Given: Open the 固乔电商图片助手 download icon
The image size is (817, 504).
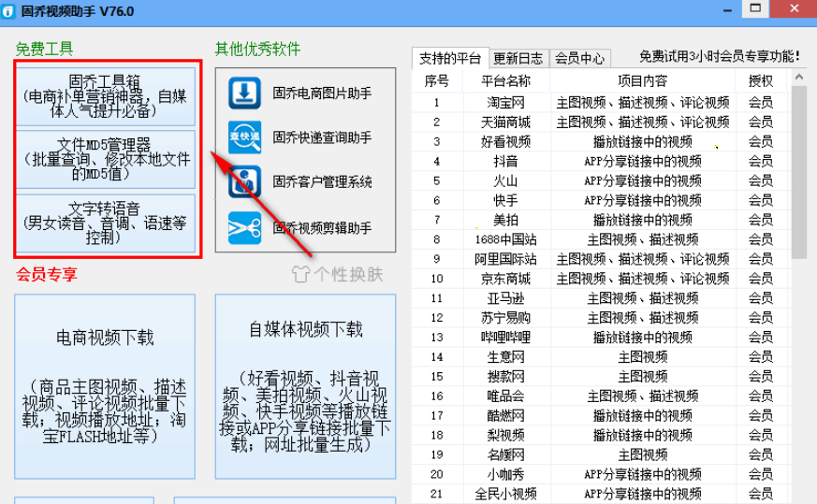Looking at the screenshot, I should tap(244, 94).
